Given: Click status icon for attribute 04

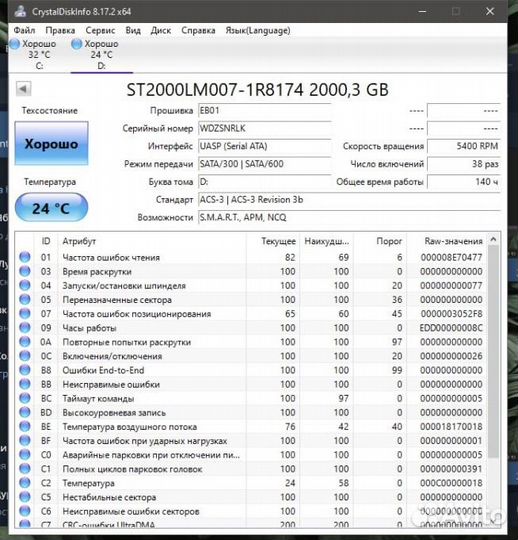Looking at the screenshot, I should (25, 285).
